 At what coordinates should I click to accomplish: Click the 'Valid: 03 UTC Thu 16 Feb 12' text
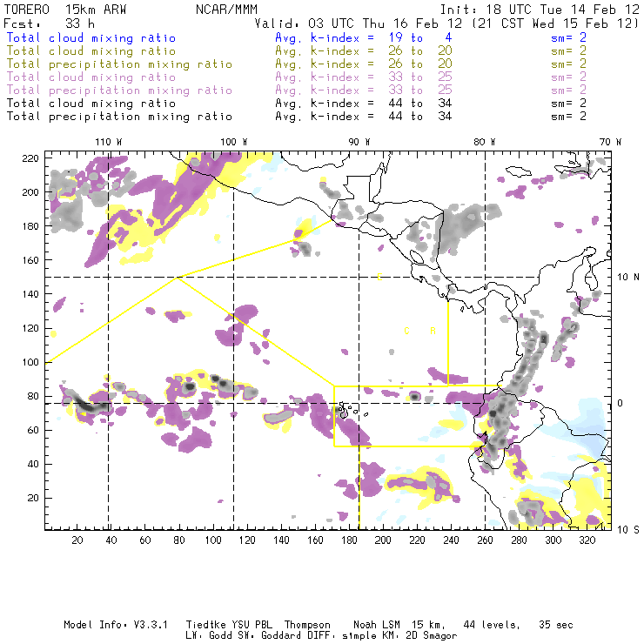tap(359, 23)
